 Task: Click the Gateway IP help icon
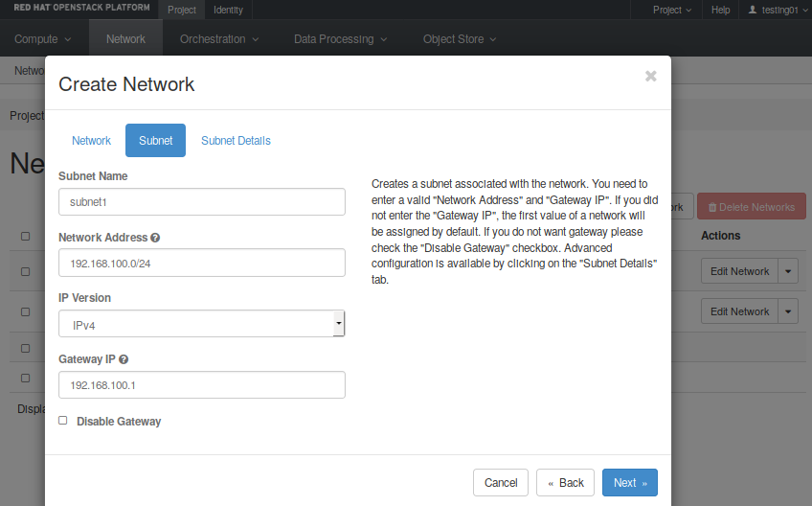[x=124, y=359]
